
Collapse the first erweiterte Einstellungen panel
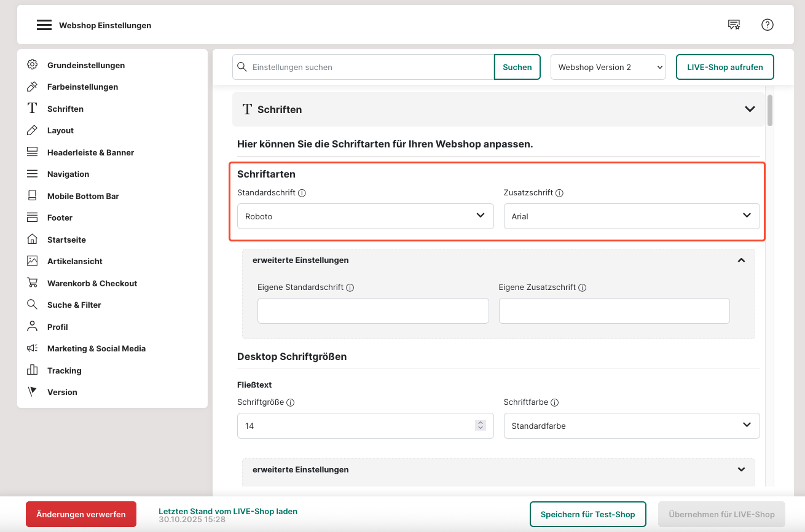click(x=741, y=260)
